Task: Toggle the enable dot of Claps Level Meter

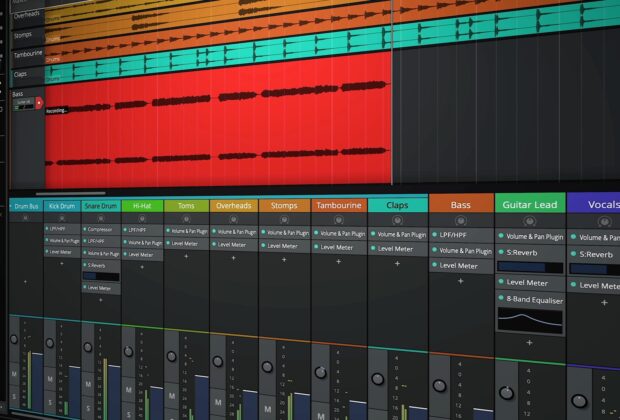Action: [373, 248]
